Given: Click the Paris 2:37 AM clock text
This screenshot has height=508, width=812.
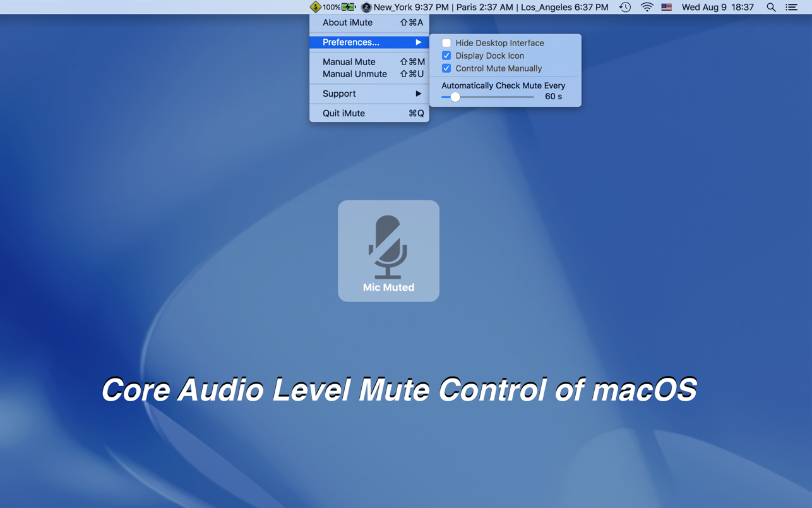Looking at the screenshot, I should [x=485, y=8].
